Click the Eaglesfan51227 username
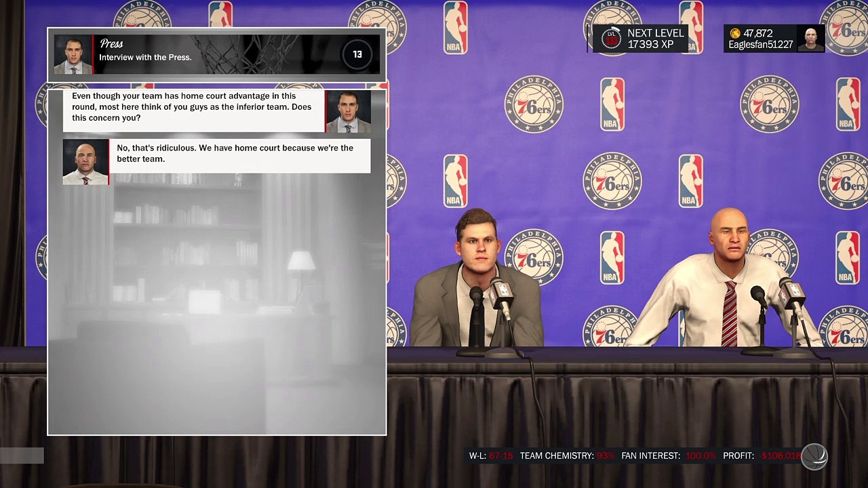Viewport: 868px width, 488px height. (x=761, y=45)
